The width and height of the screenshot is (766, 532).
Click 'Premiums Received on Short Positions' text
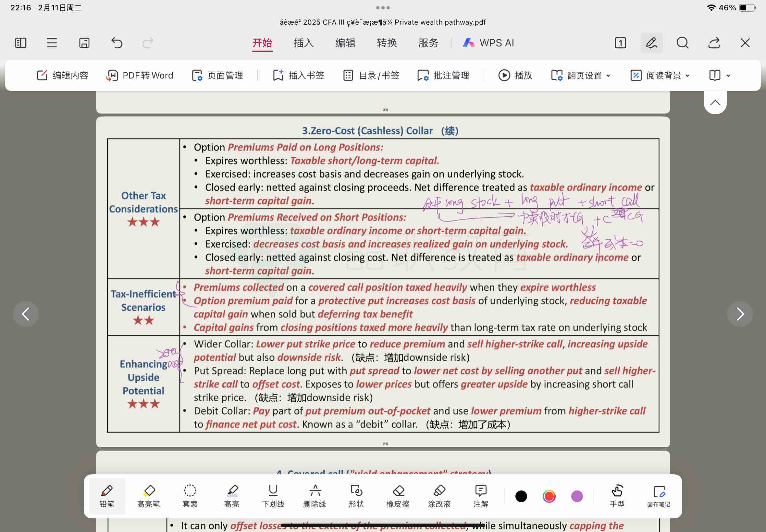(x=317, y=217)
